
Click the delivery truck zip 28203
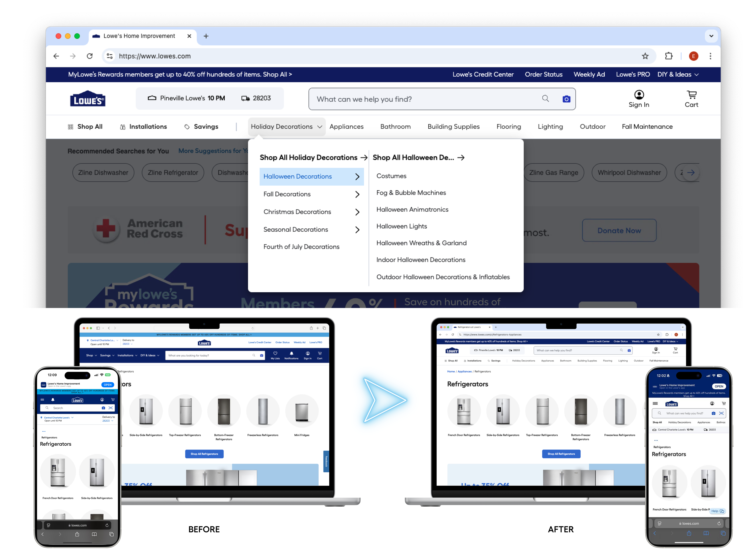click(256, 98)
